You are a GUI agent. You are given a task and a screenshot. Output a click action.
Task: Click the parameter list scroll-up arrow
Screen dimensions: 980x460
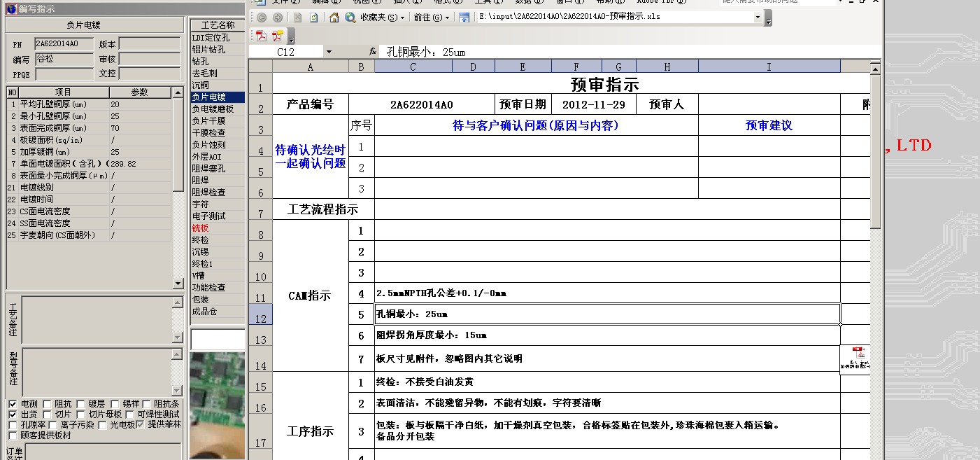pyautogui.click(x=178, y=92)
